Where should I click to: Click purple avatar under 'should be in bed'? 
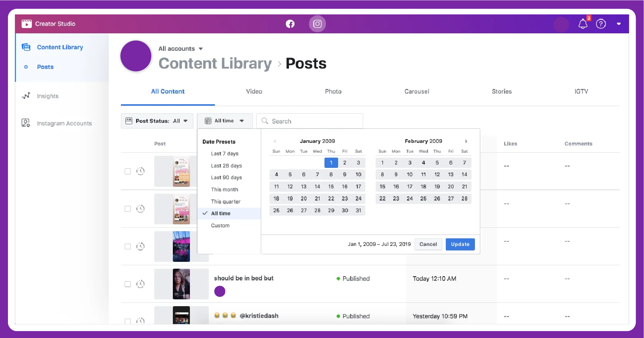[x=220, y=291]
